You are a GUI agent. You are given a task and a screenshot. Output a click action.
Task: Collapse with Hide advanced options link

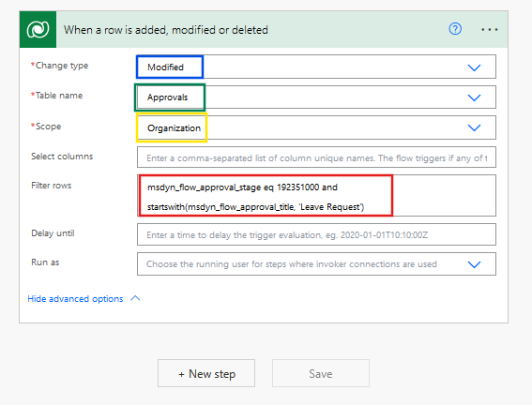(75, 298)
